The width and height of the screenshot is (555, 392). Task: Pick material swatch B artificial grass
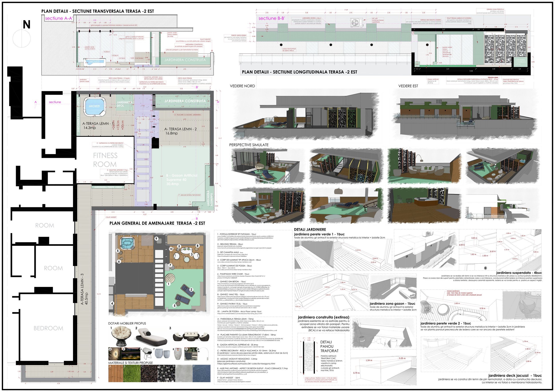point(132,373)
